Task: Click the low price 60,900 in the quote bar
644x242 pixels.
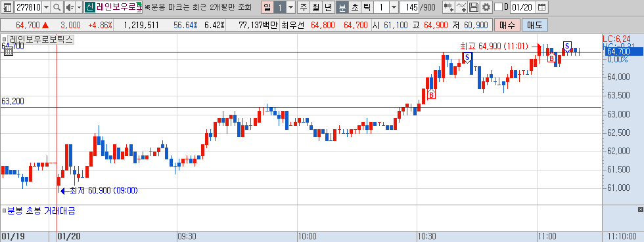Action: point(476,25)
